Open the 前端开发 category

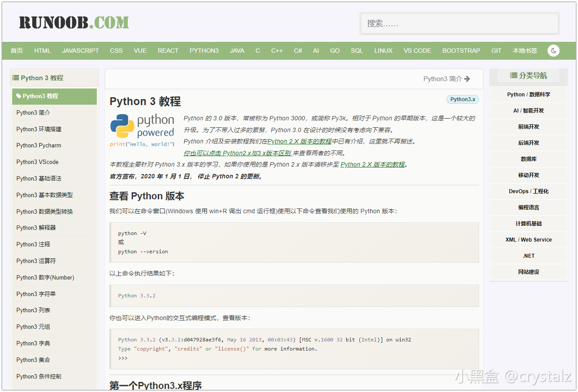click(529, 127)
